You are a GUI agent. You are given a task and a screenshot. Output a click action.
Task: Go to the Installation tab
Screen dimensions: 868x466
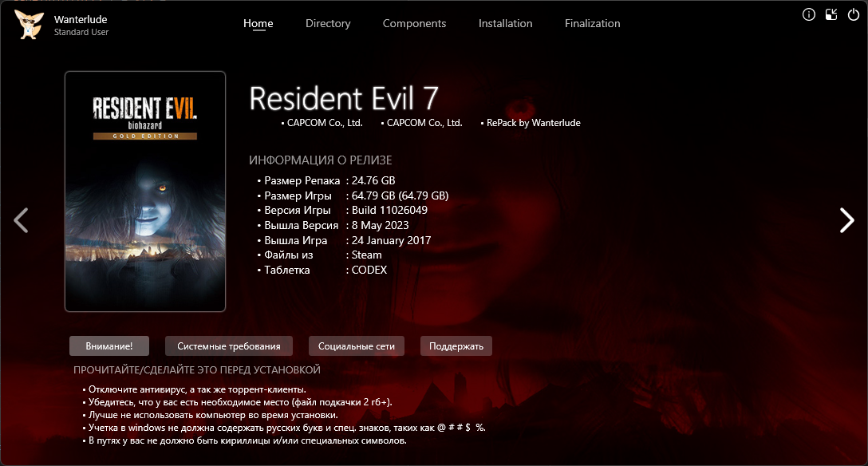point(505,24)
